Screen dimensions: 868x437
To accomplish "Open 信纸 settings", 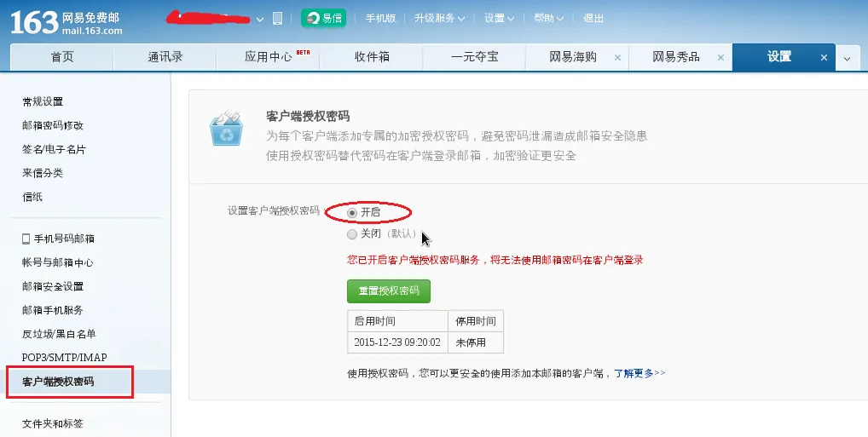I will click(32, 197).
